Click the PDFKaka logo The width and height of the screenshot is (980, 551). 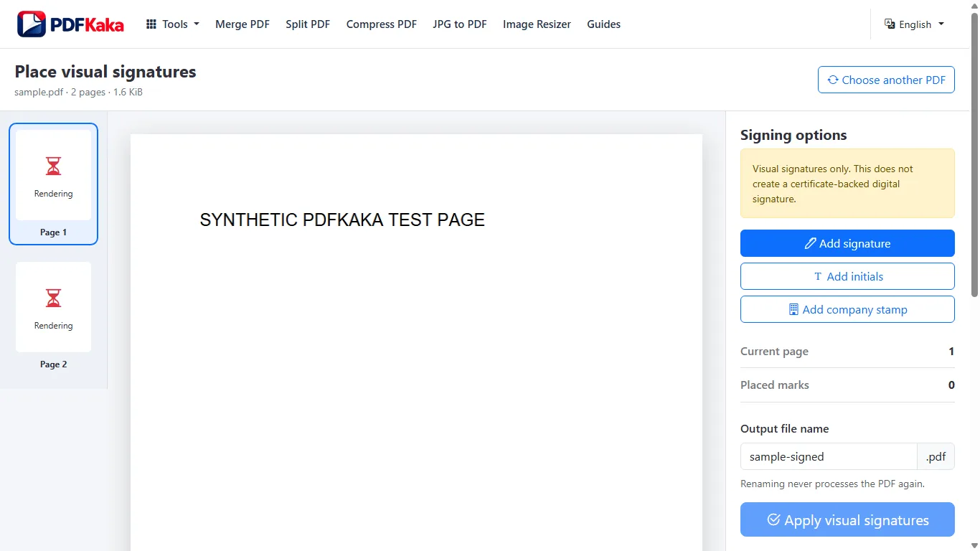coord(70,24)
